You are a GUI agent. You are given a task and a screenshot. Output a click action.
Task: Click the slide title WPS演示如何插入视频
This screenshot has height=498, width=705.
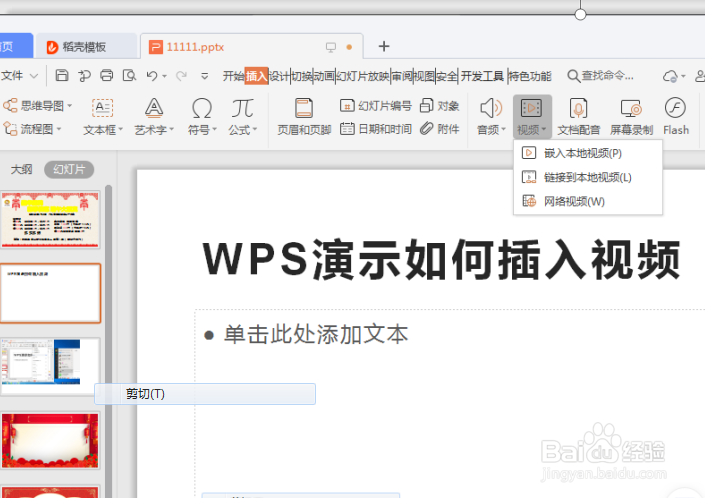point(442,259)
